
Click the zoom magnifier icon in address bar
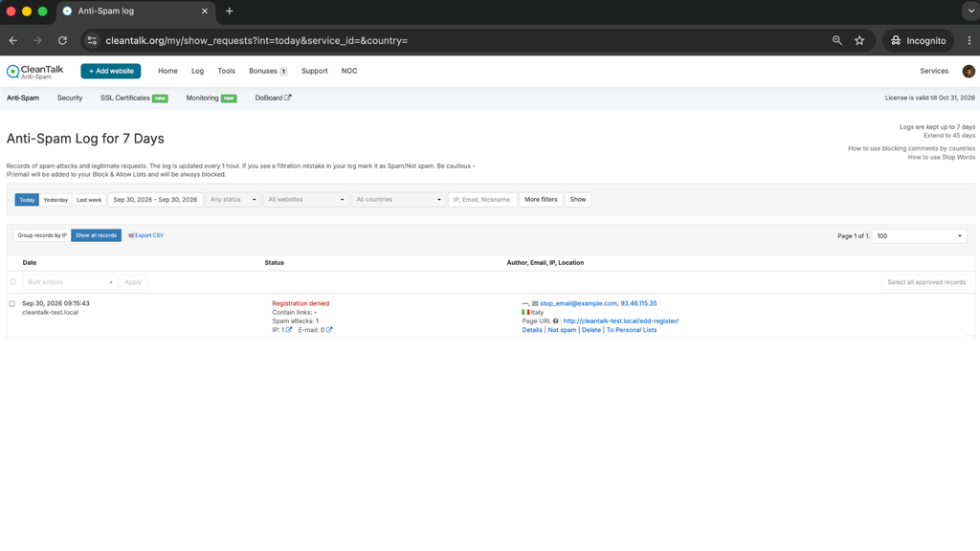point(836,40)
